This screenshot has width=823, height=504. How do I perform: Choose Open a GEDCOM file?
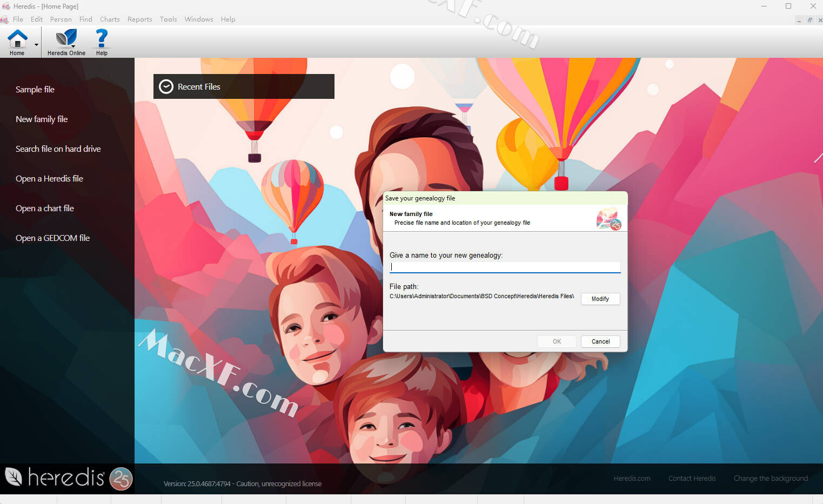pos(52,238)
